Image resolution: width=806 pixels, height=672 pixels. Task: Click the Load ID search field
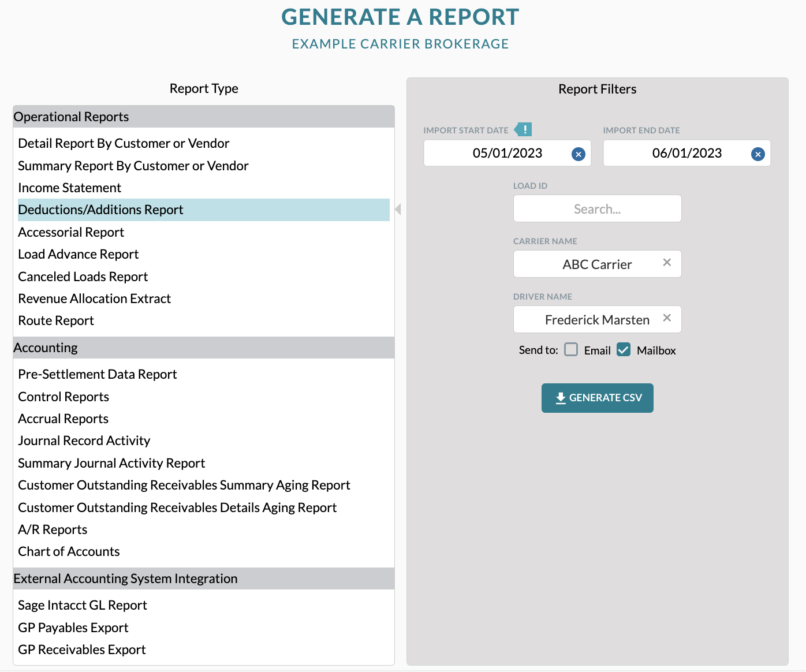[597, 208]
